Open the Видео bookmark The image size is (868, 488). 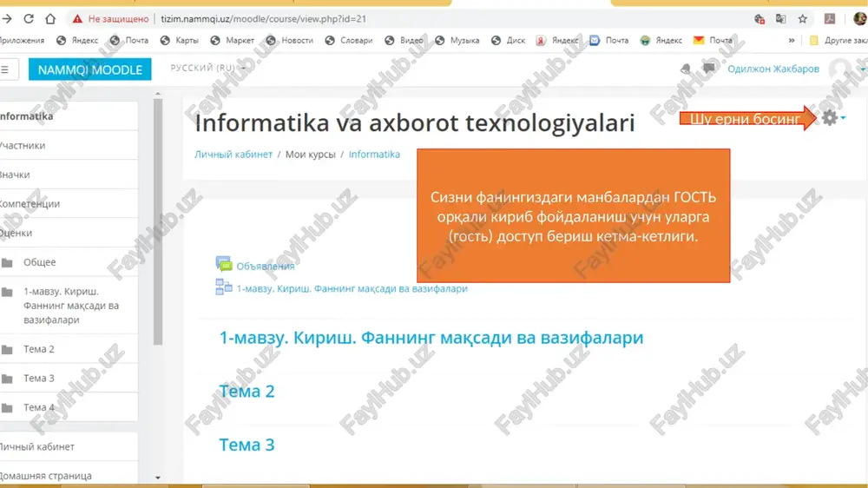404,41
